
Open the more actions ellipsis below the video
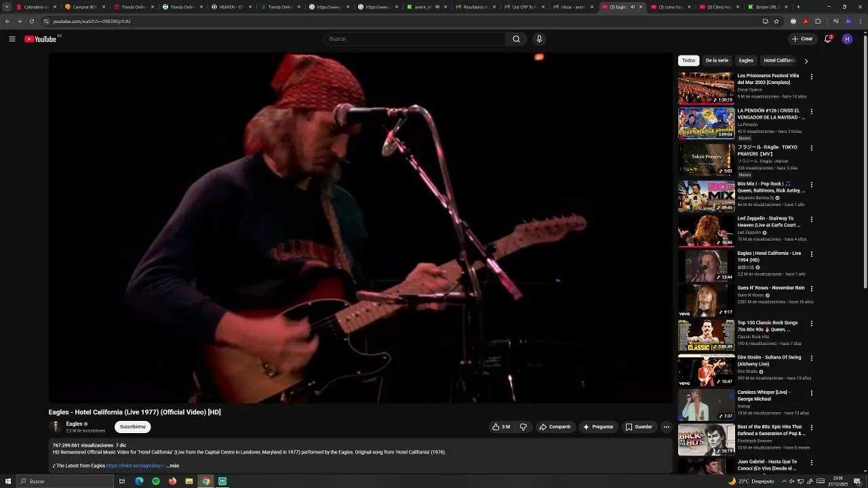coord(666,427)
